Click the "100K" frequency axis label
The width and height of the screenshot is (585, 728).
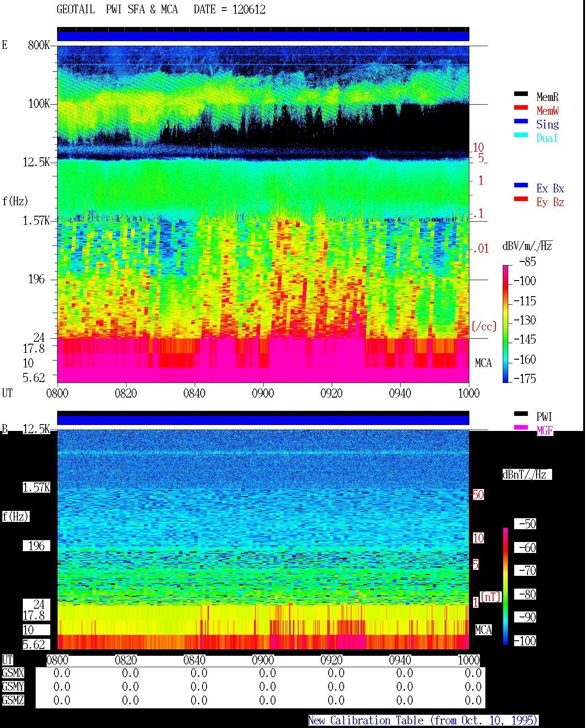coord(39,104)
